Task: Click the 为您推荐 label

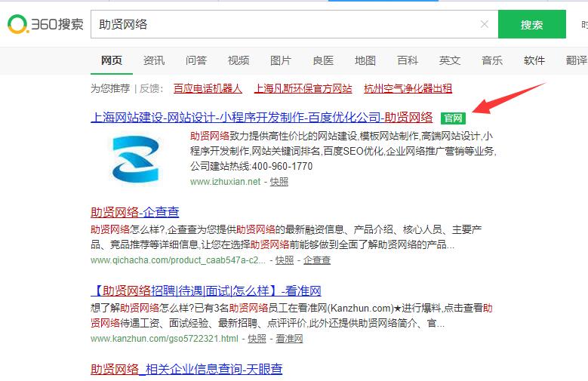Action: point(110,88)
